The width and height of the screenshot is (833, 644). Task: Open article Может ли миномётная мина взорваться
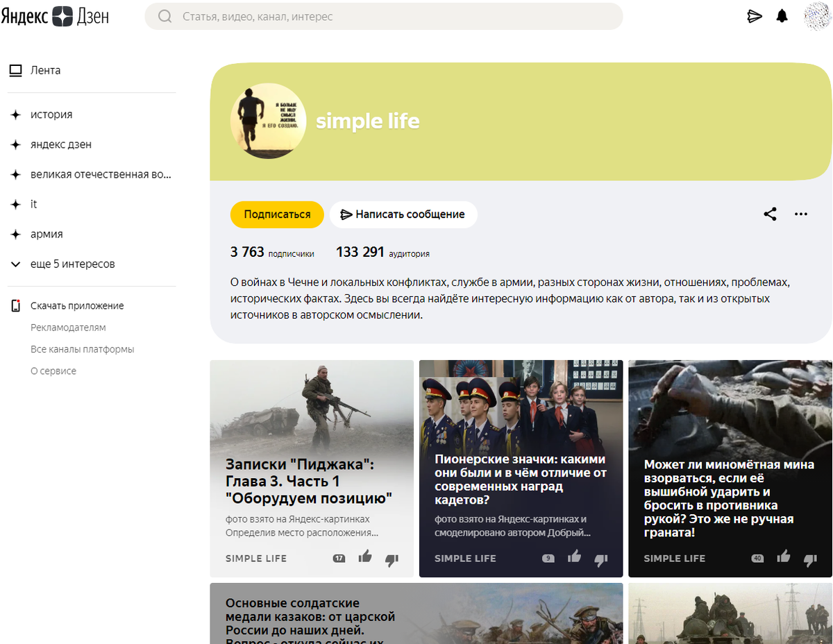[730, 468]
